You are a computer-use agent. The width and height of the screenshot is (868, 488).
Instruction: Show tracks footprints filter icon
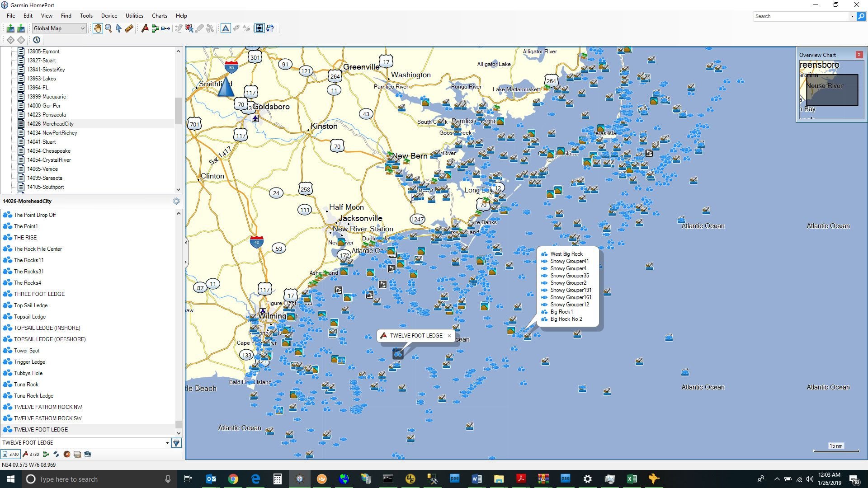(56, 454)
